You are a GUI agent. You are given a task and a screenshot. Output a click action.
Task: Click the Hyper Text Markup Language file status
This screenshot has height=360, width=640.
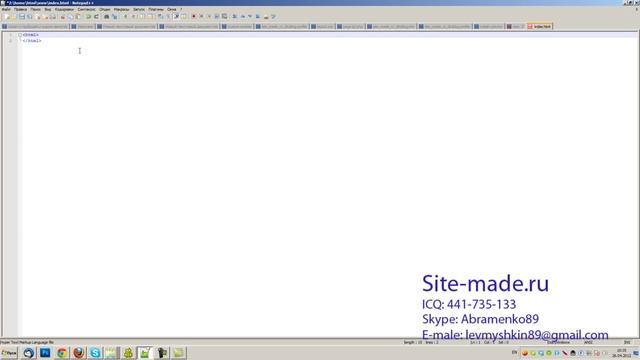point(27,342)
